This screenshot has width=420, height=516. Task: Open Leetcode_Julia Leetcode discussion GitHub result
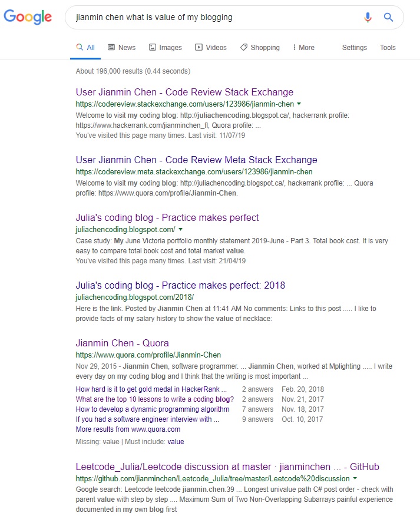[227, 467]
